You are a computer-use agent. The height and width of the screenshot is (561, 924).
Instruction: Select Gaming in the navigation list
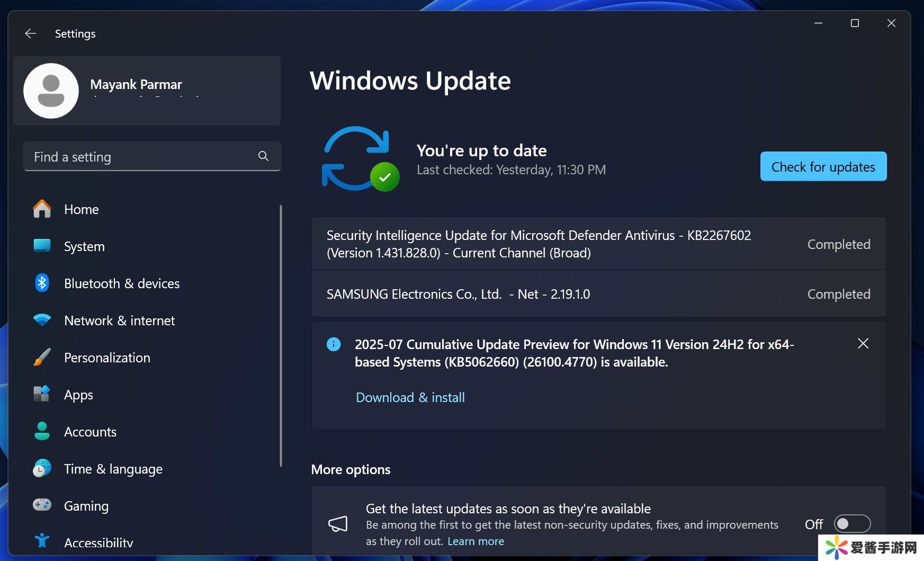pyautogui.click(x=86, y=506)
